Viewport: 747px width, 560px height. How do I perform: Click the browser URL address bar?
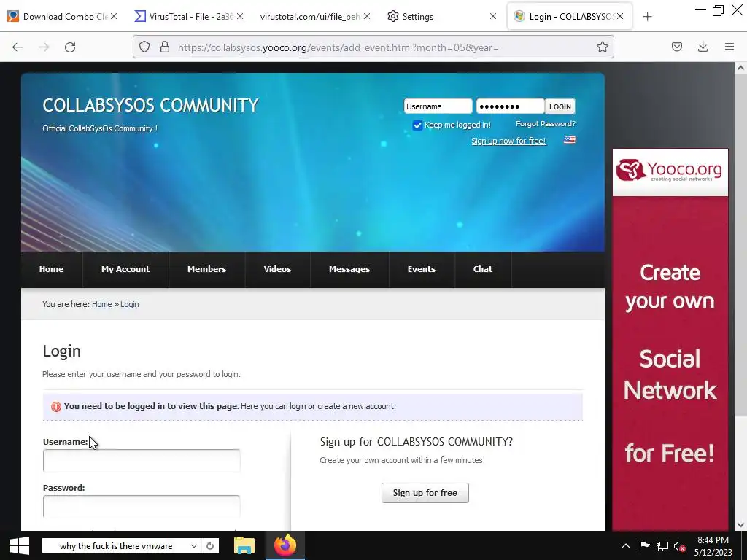click(373, 47)
